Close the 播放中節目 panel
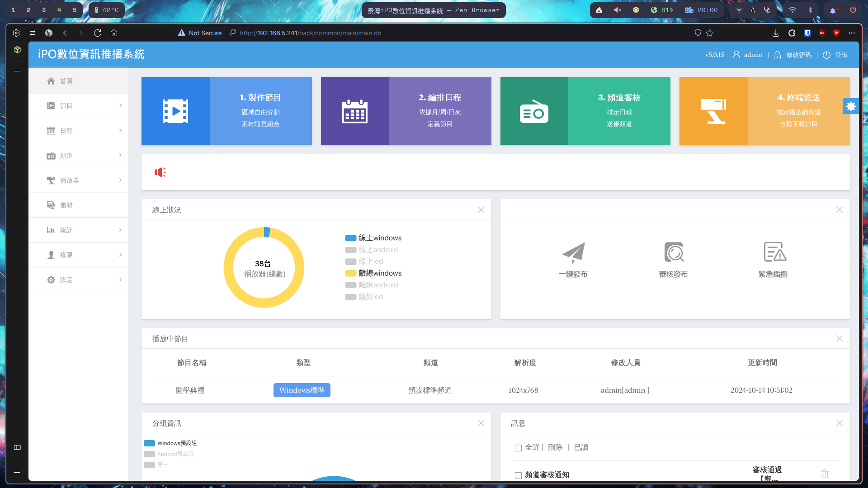The height and width of the screenshot is (488, 868). click(840, 338)
